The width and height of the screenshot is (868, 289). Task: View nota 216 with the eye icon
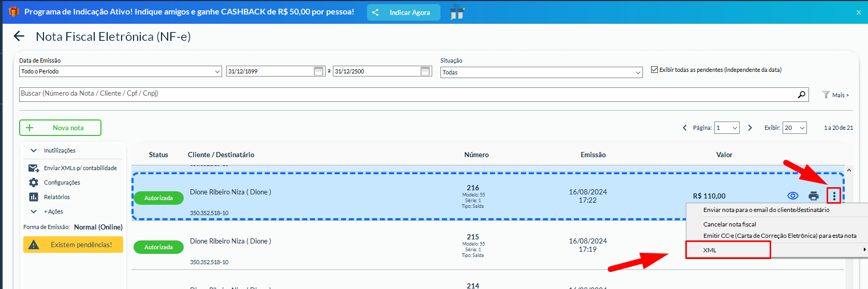click(x=792, y=196)
